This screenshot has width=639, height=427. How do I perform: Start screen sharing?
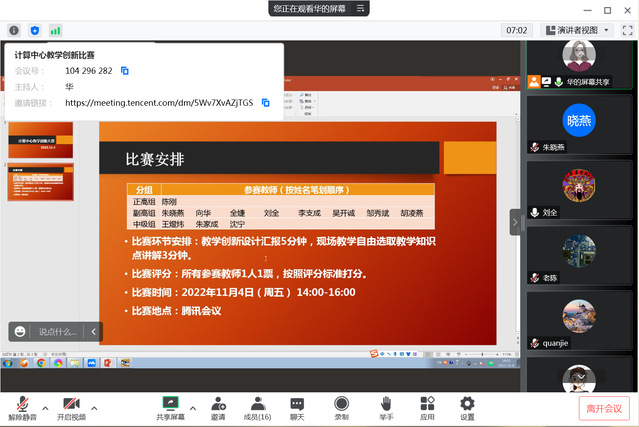click(169, 405)
